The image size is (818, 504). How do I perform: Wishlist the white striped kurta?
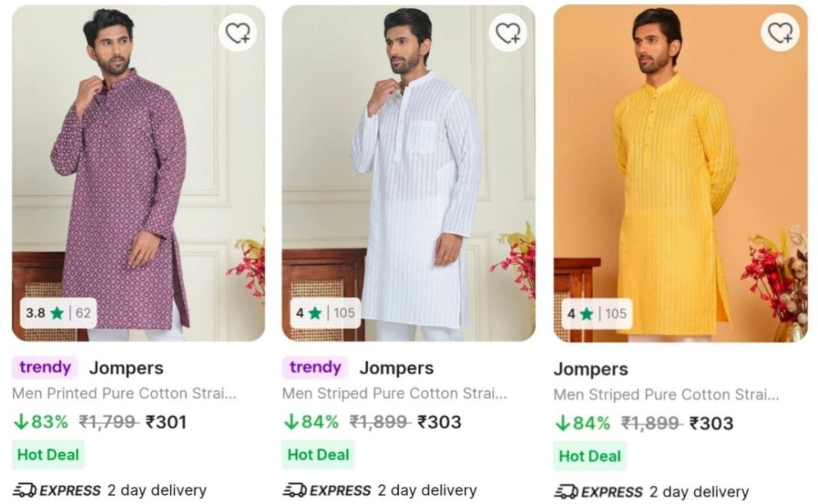tap(508, 32)
